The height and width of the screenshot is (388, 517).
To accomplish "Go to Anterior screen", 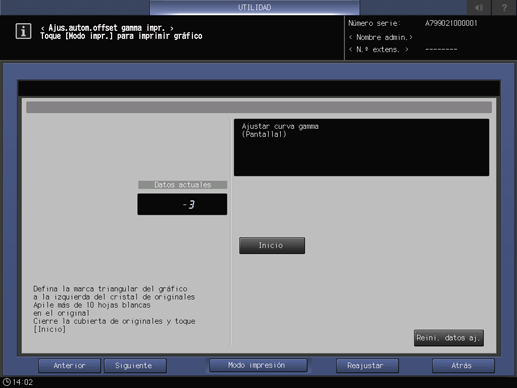I will click(69, 366).
